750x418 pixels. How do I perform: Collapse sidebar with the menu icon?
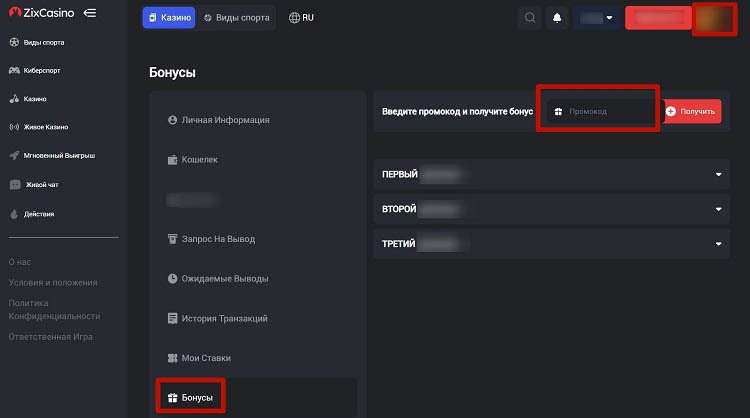pyautogui.click(x=90, y=13)
